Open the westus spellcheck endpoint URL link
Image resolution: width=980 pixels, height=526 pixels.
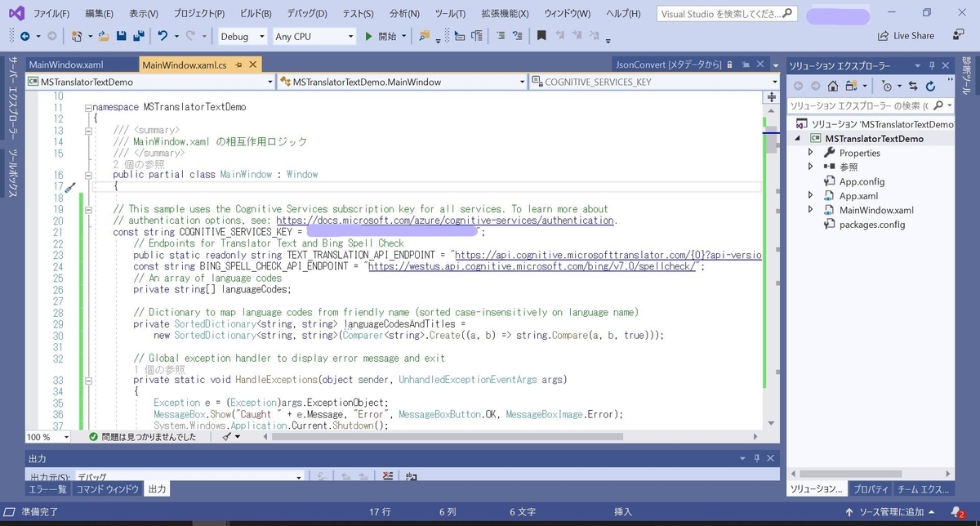click(x=532, y=266)
